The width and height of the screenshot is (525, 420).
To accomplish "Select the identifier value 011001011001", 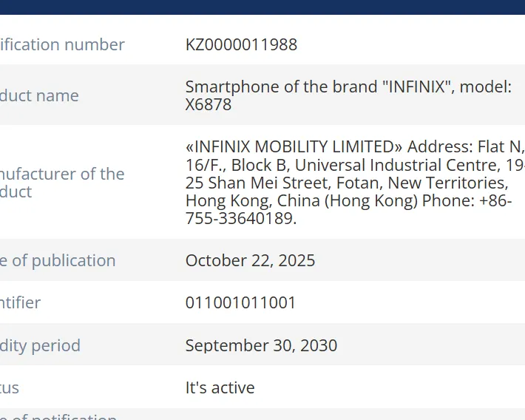I will 240,302.
